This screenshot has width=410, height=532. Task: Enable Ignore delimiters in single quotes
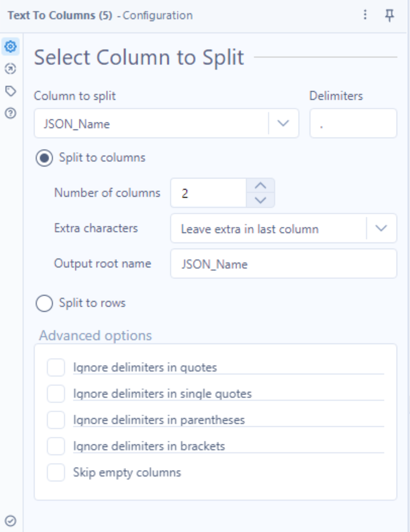(x=56, y=394)
